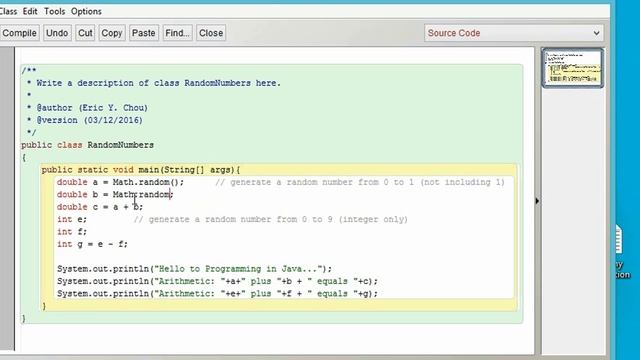The image size is (640, 360).
Task: Click the println line ending with '+g);'
Action: [218, 293]
